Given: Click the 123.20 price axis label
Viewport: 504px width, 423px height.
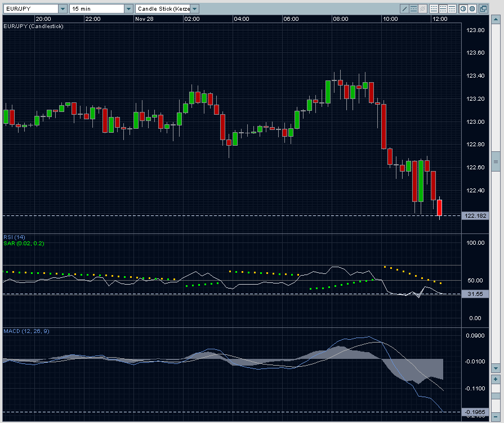Looking at the screenshot, I should click(475, 99).
